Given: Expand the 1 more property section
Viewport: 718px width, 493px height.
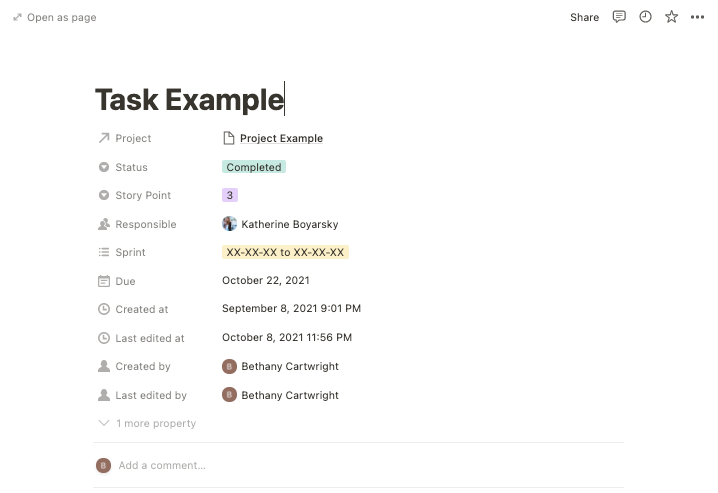Looking at the screenshot, I should 155,423.
